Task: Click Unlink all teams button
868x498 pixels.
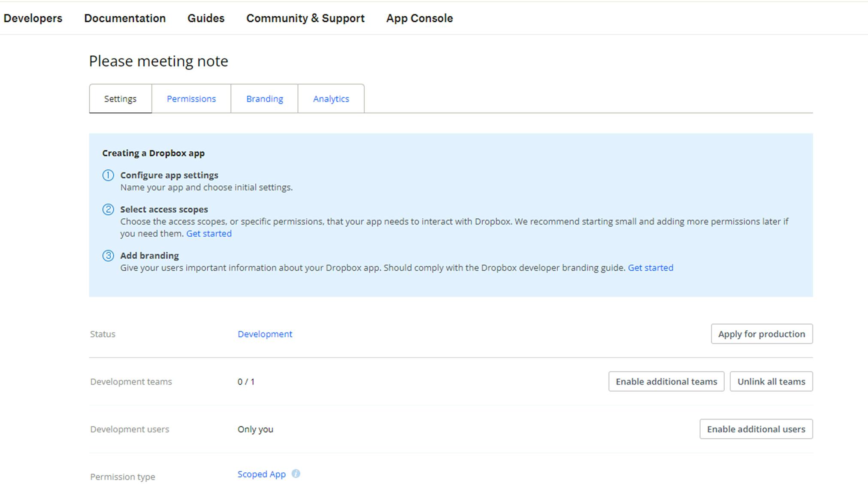Action: (771, 381)
